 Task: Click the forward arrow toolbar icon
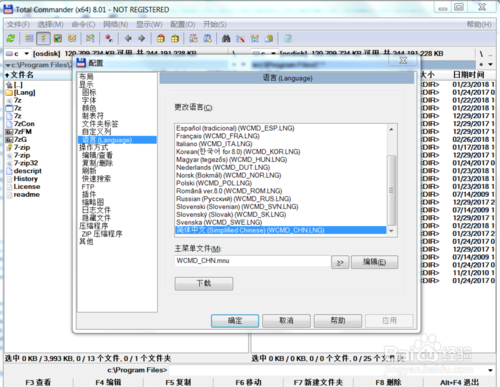(x=142, y=38)
